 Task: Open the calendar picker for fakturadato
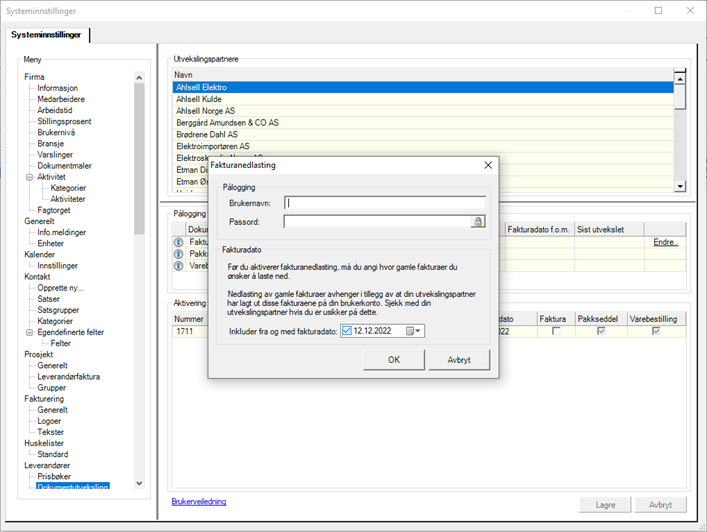413,331
